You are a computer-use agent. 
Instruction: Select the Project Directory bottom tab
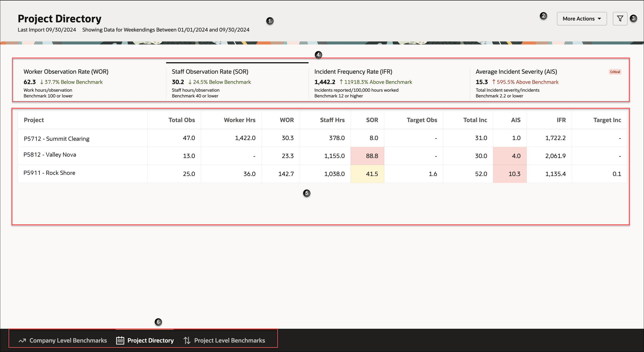pyautogui.click(x=145, y=340)
